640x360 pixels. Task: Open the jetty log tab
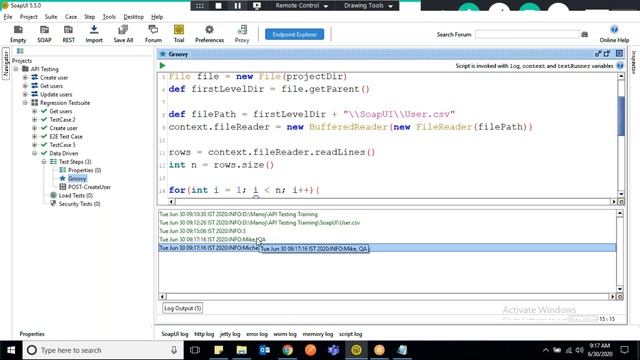coord(230,334)
